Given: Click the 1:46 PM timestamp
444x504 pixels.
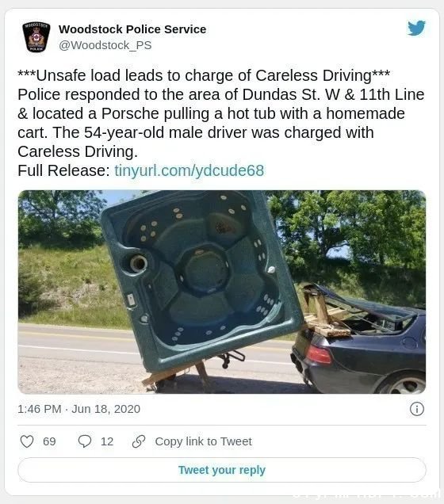Looking at the screenshot, I should tap(39, 409).
